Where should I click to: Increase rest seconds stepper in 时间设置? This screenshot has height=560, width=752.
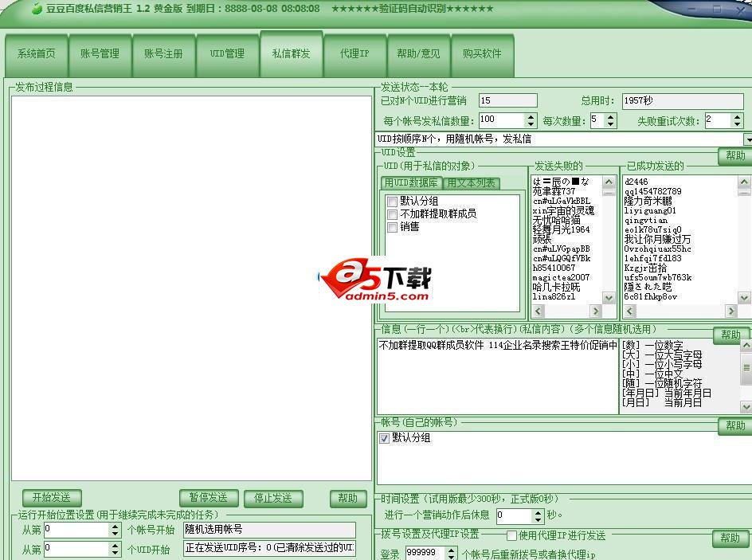[x=539, y=515]
